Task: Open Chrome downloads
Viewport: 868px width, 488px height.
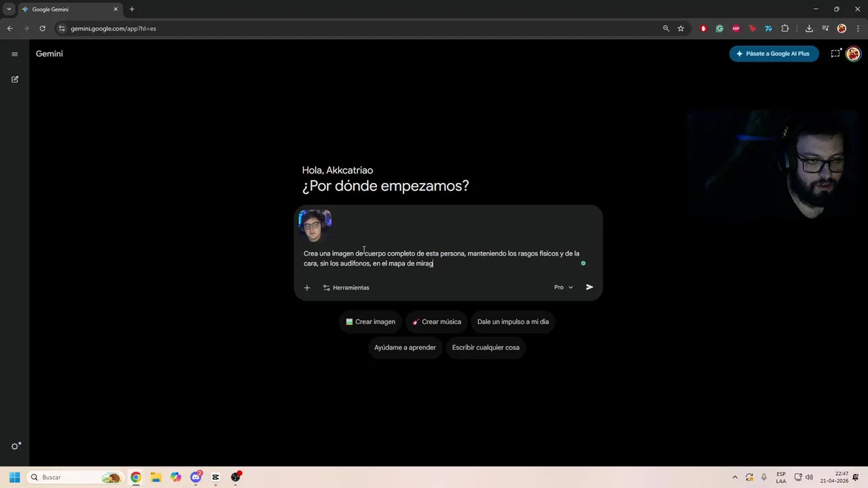Action: 809,28
